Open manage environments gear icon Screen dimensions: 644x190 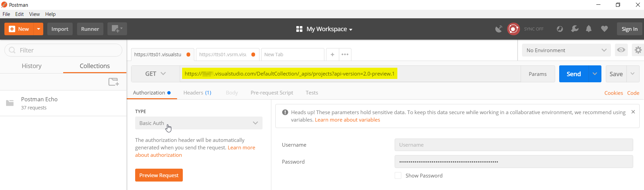point(638,50)
